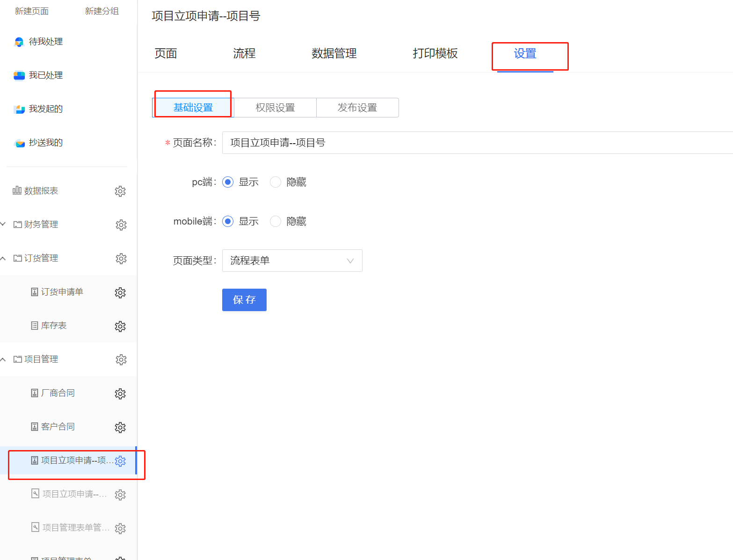Viewport: 733px width, 560px height.
Task: Switch to the 页面 tab
Action: pyautogui.click(x=166, y=53)
